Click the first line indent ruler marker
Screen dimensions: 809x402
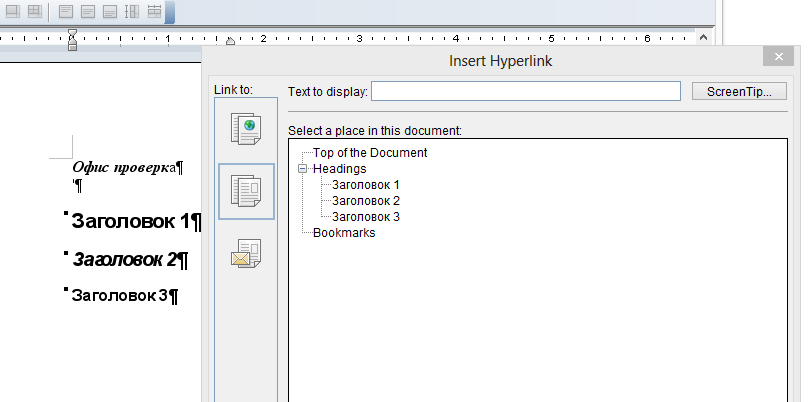[72, 34]
